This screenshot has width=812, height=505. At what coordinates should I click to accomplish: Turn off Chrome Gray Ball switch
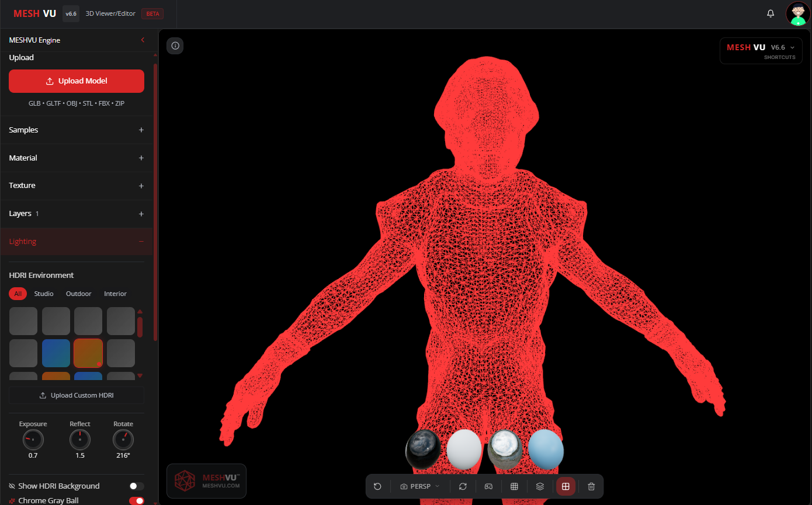[x=137, y=501]
